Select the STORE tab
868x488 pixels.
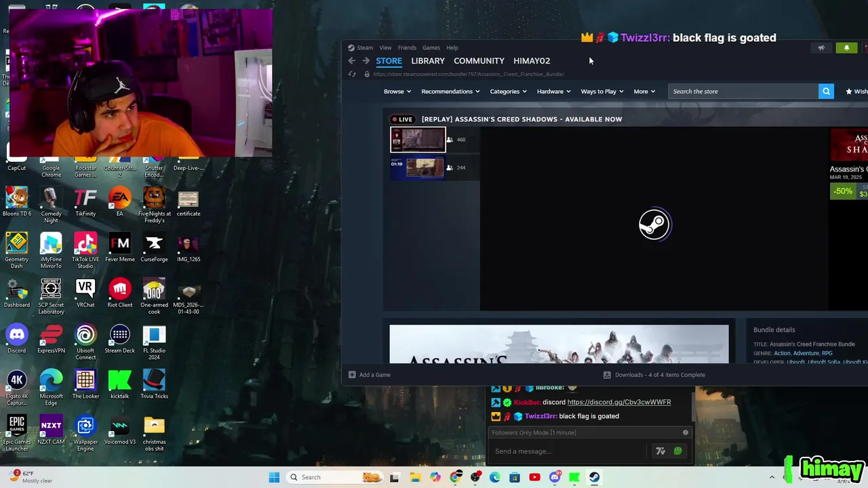[389, 61]
